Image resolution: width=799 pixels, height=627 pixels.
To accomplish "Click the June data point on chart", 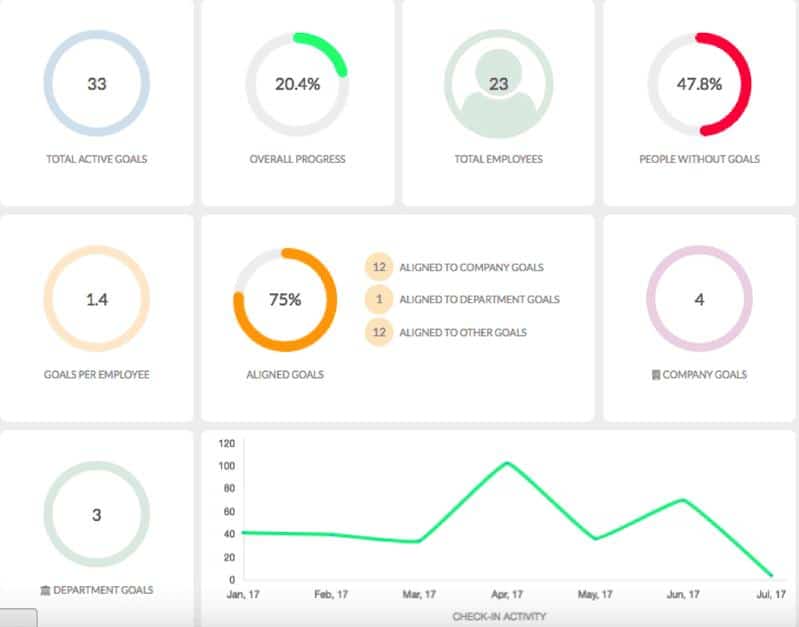I will click(x=683, y=500).
